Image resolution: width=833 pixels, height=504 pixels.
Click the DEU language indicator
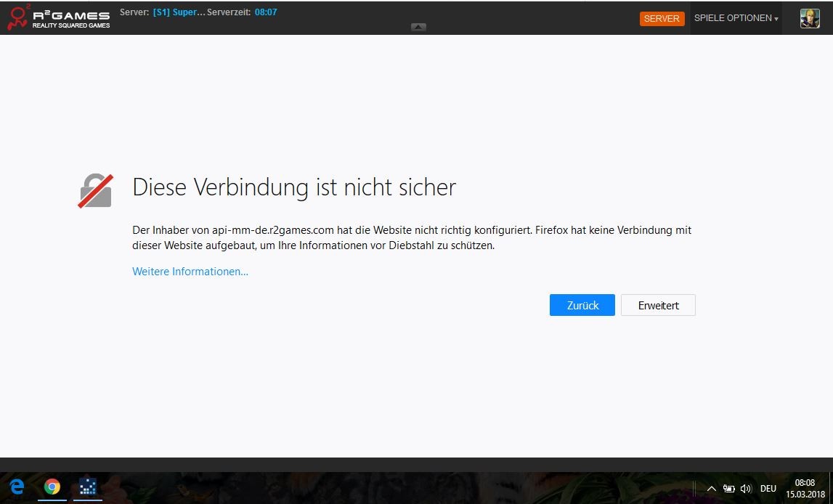pos(768,489)
